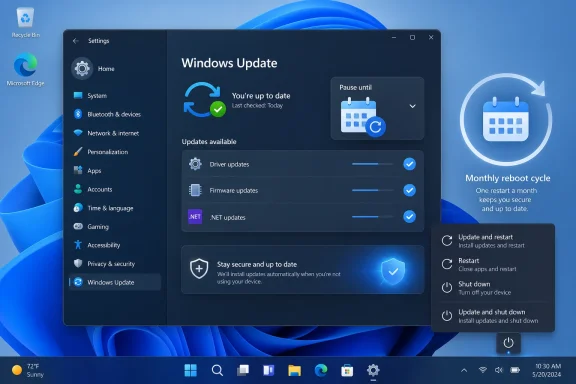Toggle the Driver updates checkmark

[409, 164]
